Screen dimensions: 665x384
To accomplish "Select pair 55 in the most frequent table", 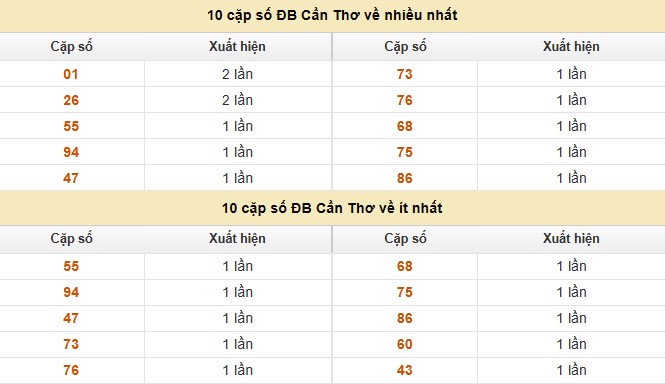I will [x=71, y=126].
